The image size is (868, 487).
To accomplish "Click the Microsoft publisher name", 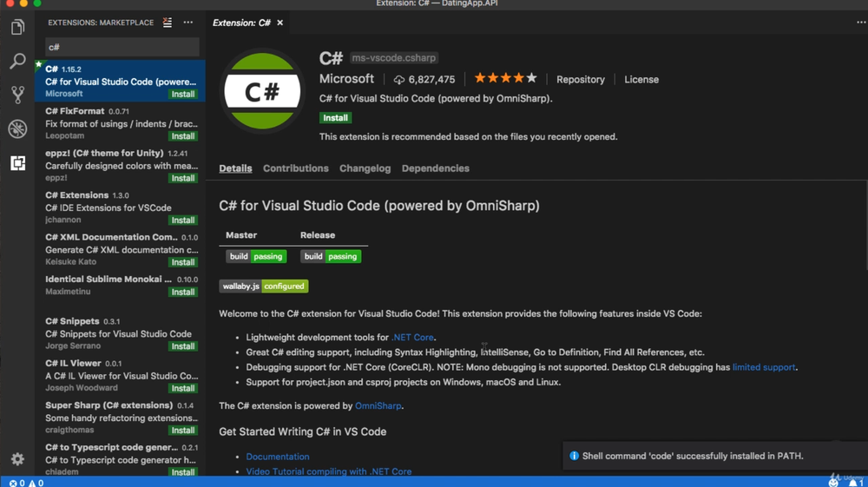I will click(346, 79).
